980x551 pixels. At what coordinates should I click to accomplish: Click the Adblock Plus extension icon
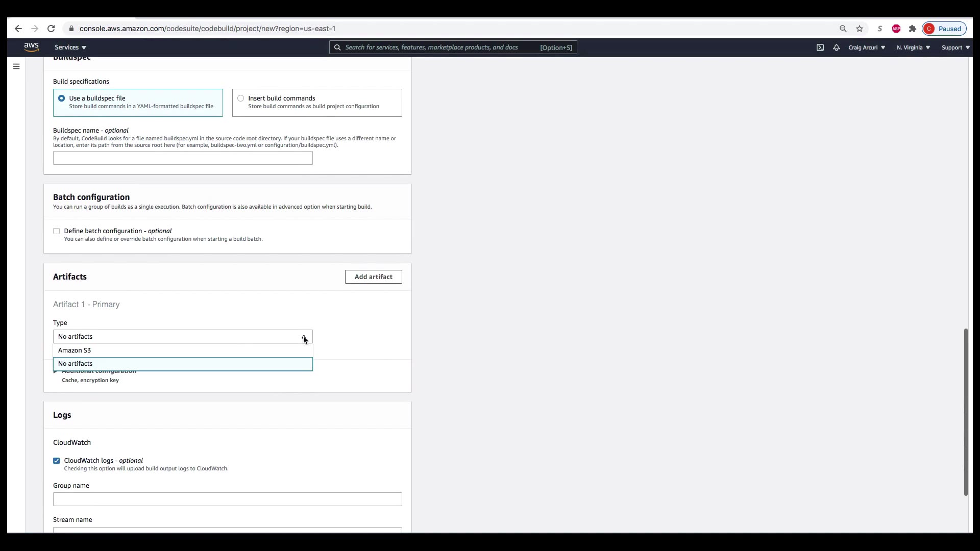[896, 29]
